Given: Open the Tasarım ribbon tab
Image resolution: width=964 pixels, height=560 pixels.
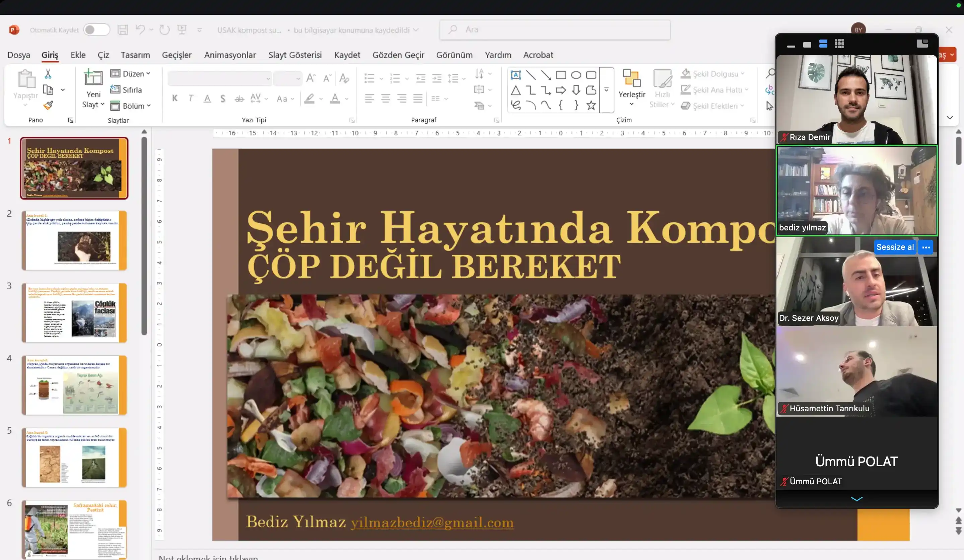Looking at the screenshot, I should 135,55.
